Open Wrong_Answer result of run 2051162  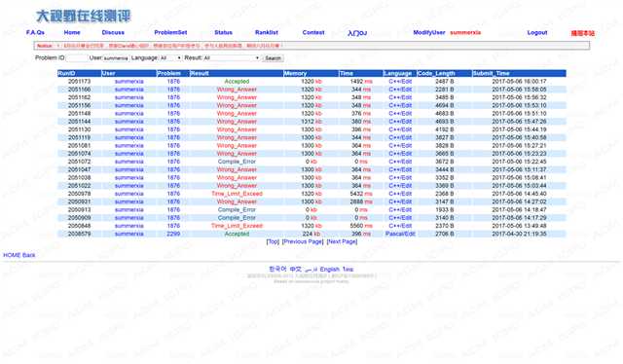[x=237, y=97]
